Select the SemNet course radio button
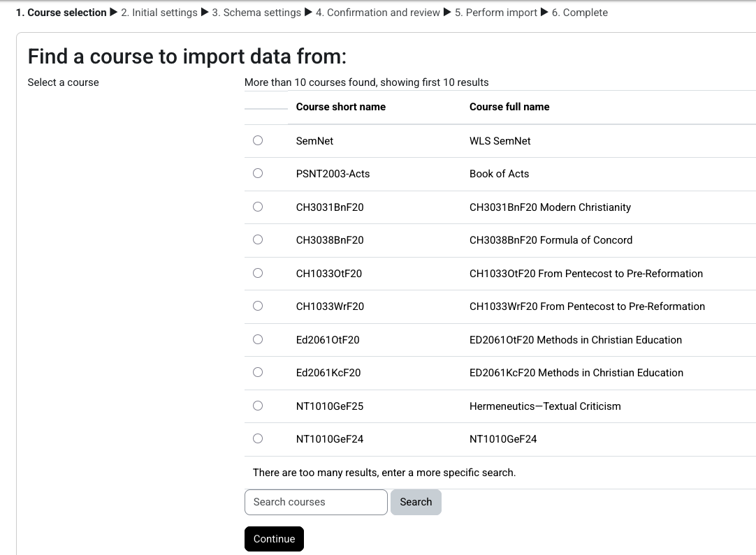Screen dimensions: 756x555 (258, 140)
